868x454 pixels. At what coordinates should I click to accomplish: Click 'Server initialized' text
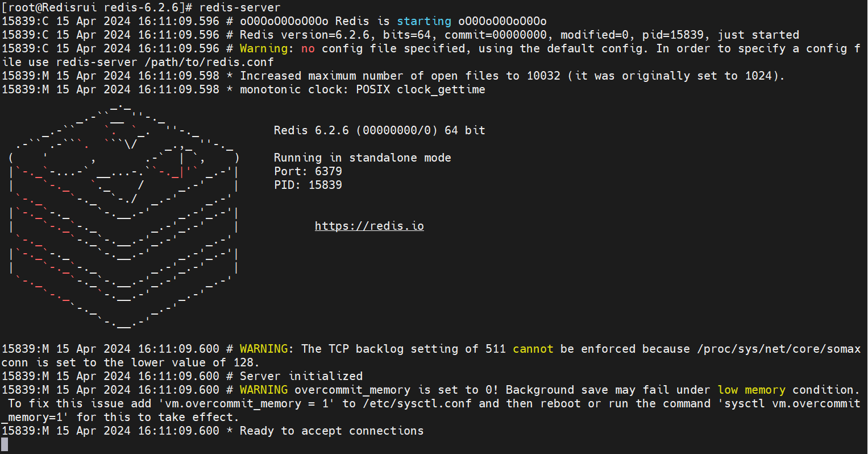click(301, 376)
